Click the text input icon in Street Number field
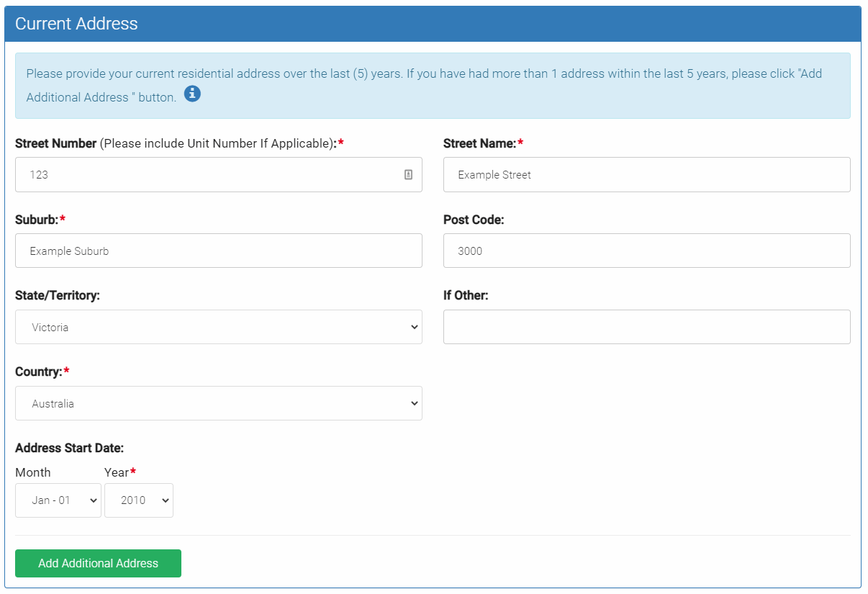 tap(410, 174)
